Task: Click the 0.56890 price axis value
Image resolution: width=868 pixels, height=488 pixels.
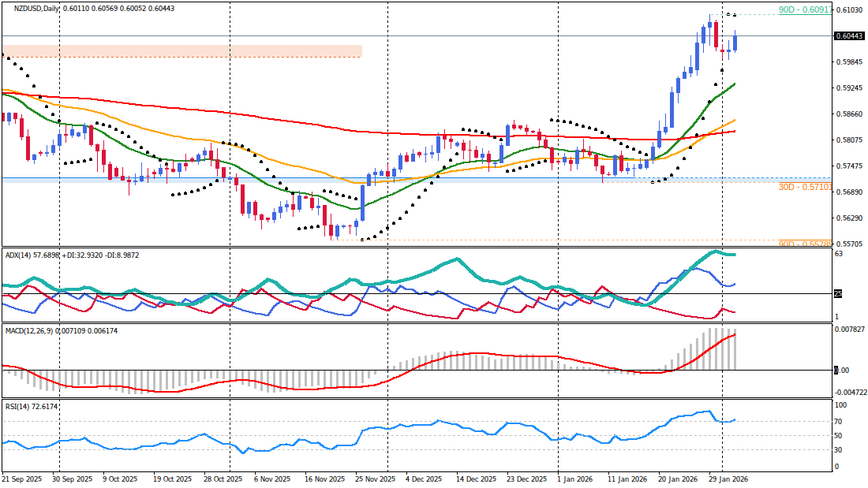Action: [850, 192]
